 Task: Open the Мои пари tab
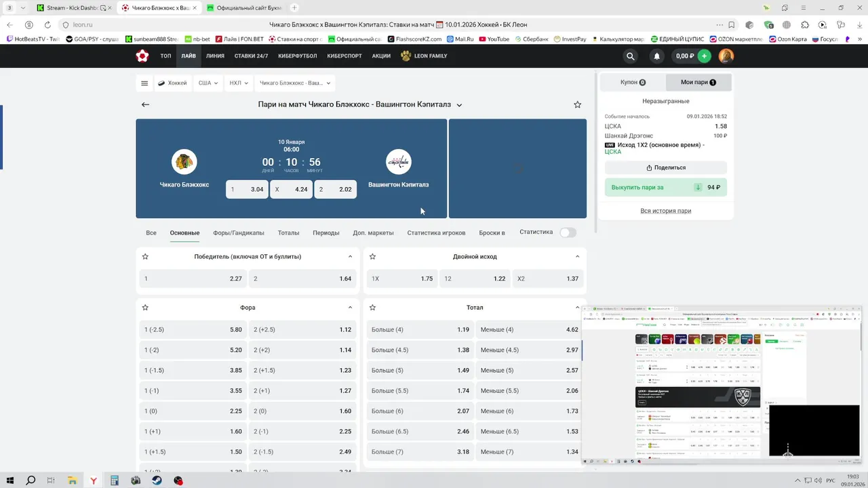point(698,82)
